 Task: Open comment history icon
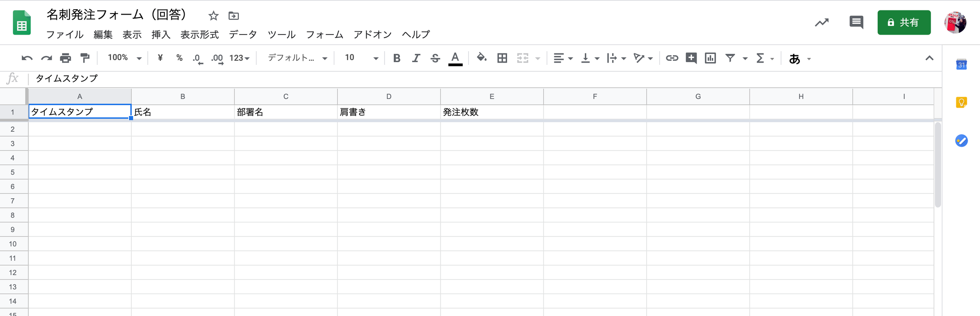856,22
